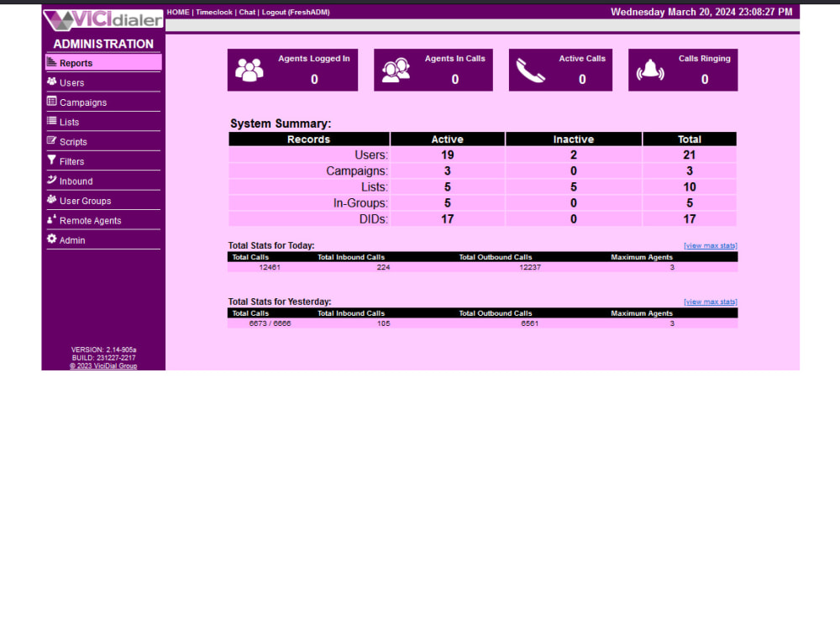This screenshot has height=630, width=840.
Task: Click the Agents In Calls headset icon
Action: tap(396, 71)
